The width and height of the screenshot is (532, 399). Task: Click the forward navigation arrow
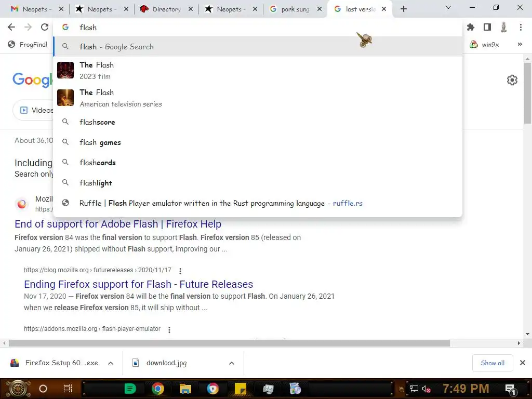(x=28, y=27)
